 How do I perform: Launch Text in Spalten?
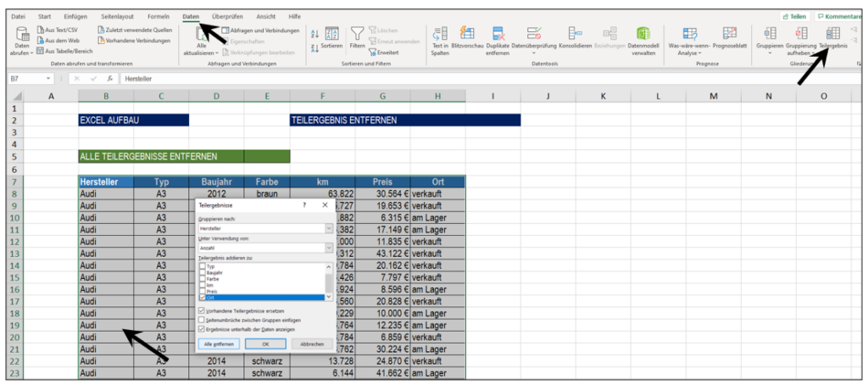440,41
